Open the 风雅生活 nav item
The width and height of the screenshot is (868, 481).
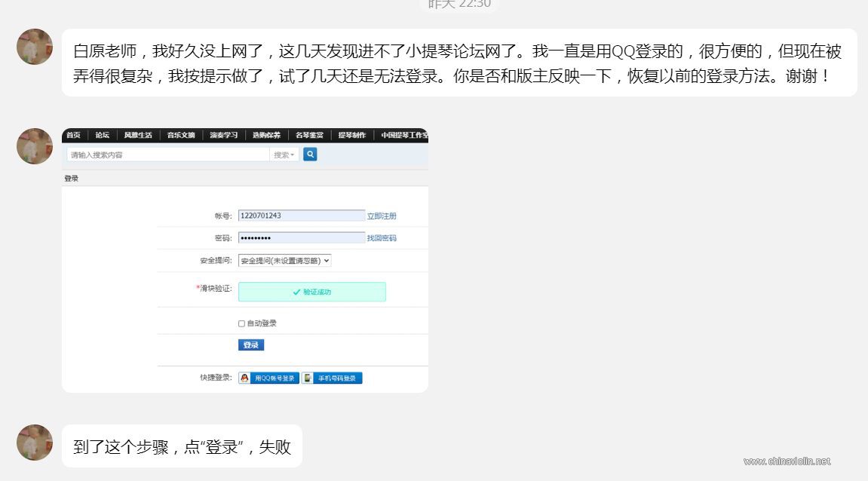(138, 135)
